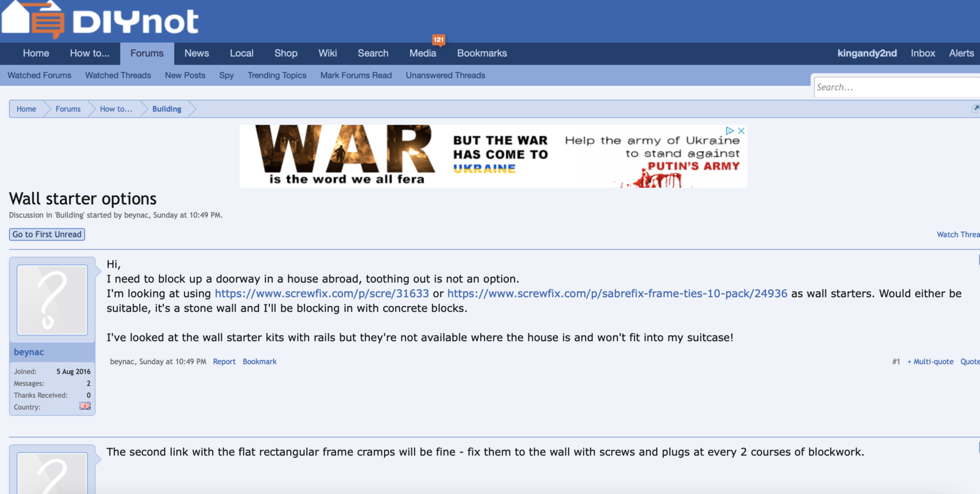Click + Multi-quote on first post

point(930,362)
